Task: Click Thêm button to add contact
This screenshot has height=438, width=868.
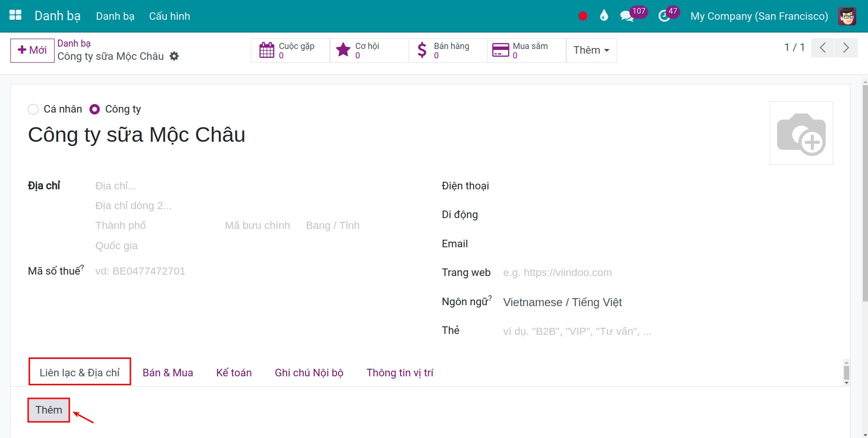Action: click(x=49, y=410)
